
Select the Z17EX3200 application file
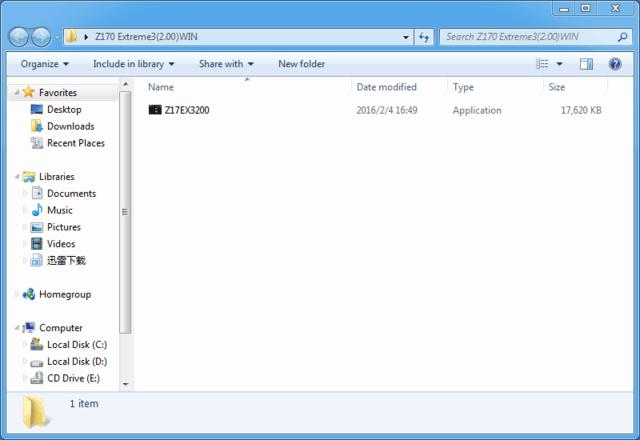[186, 110]
